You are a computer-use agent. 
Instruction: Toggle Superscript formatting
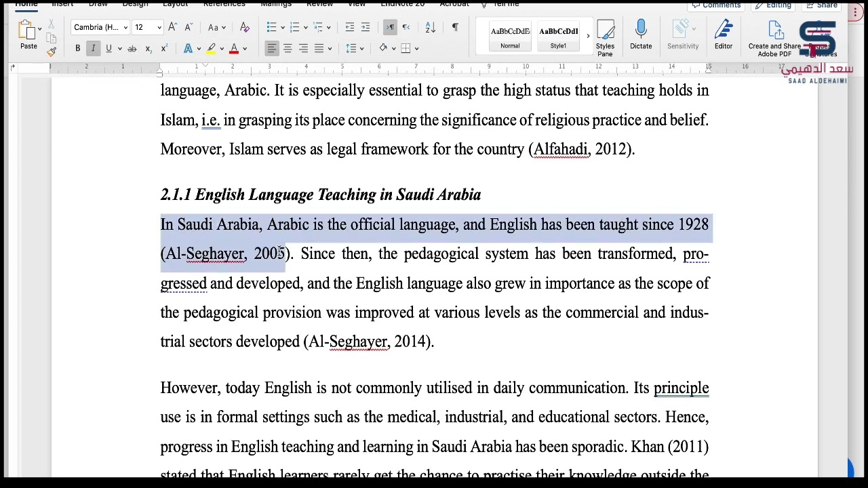[x=163, y=48]
